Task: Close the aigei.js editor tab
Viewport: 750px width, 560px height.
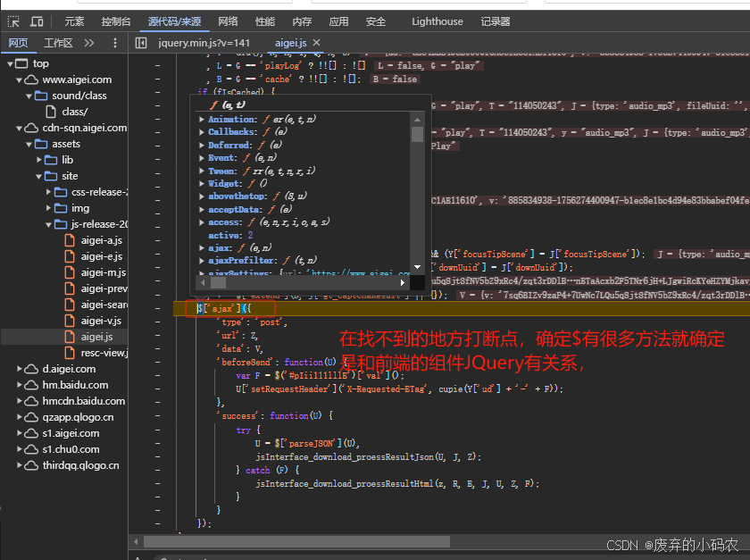Action: click(317, 43)
